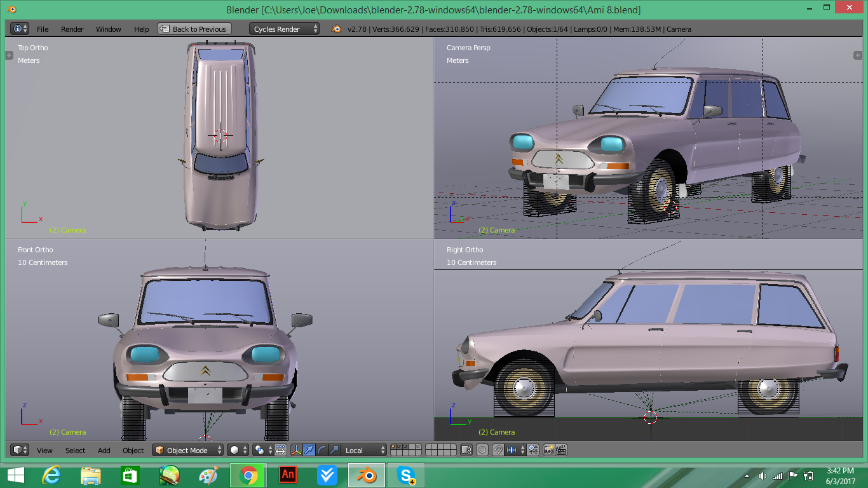Open the Object menu in viewport header

pyautogui.click(x=133, y=451)
